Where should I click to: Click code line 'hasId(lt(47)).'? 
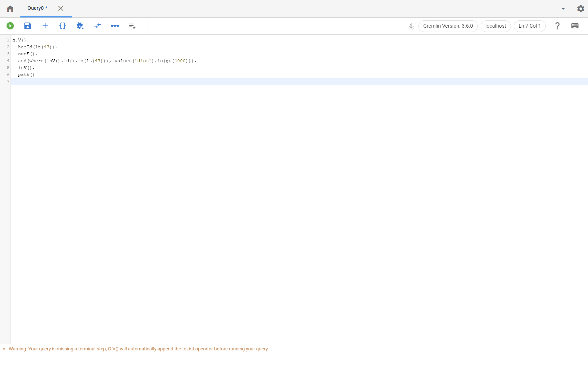[x=38, y=47]
